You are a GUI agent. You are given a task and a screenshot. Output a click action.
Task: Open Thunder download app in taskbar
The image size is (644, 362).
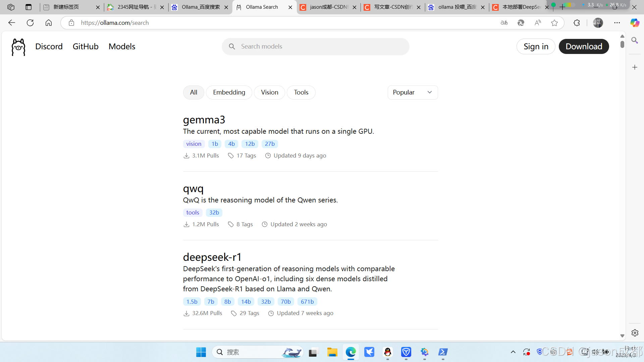(x=369, y=352)
